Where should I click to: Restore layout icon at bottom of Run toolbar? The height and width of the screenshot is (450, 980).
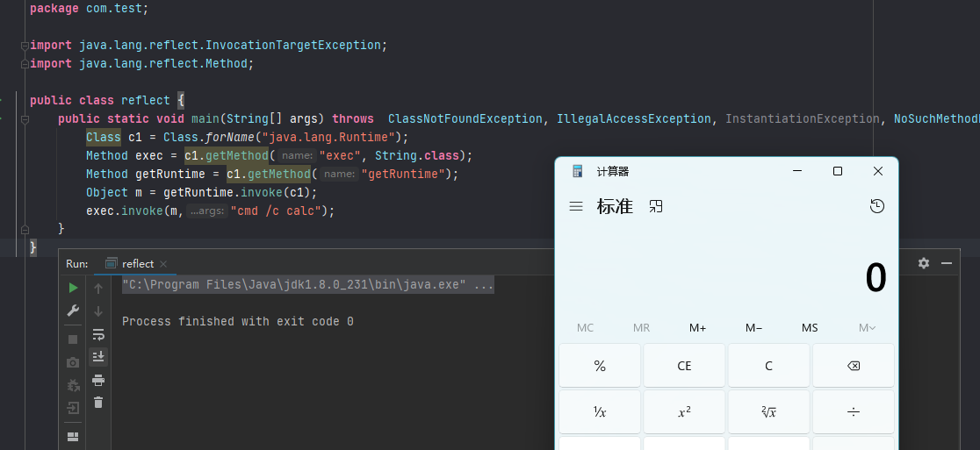pyautogui.click(x=73, y=436)
